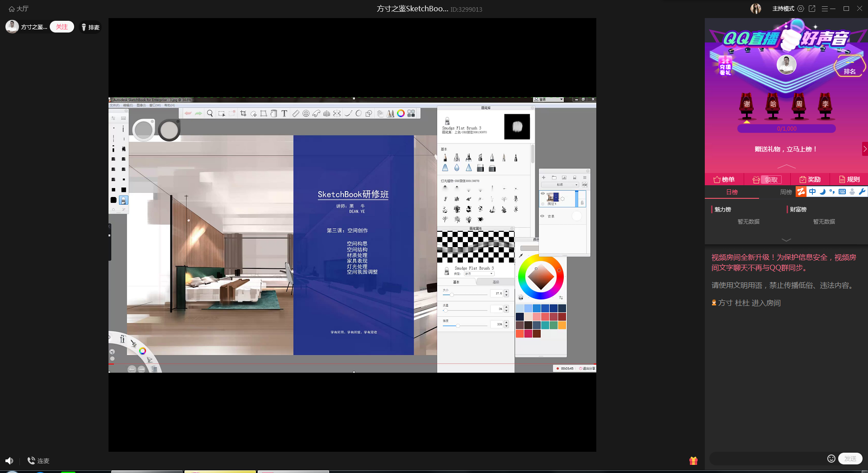Image resolution: width=868 pixels, height=473 pixels.
Task: Open the 窗口(W) menu
Action: [x=155, y=105]
